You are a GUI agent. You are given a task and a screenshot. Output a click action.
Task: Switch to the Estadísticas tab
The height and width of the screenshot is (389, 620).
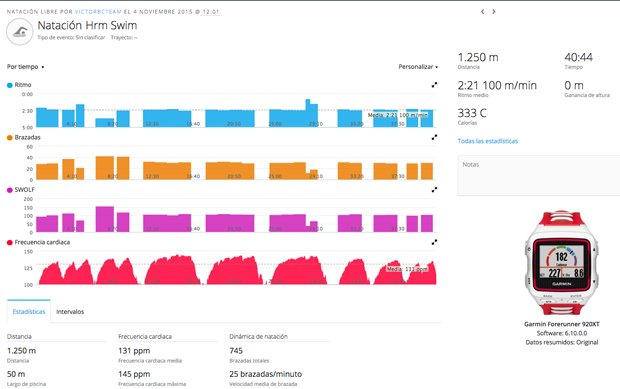(x=29, y=312)
